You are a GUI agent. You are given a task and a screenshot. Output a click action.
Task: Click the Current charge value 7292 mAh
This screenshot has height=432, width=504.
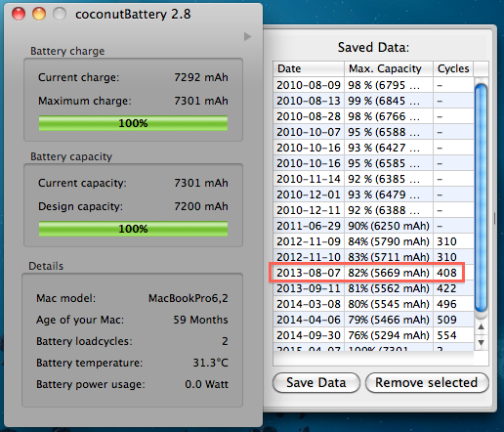(x=201, y=77)
